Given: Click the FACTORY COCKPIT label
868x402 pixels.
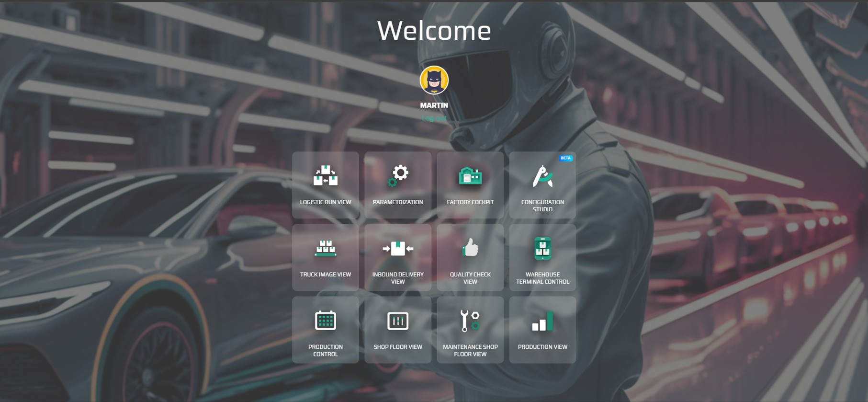Looking at the screenshot, I should 470,202.
